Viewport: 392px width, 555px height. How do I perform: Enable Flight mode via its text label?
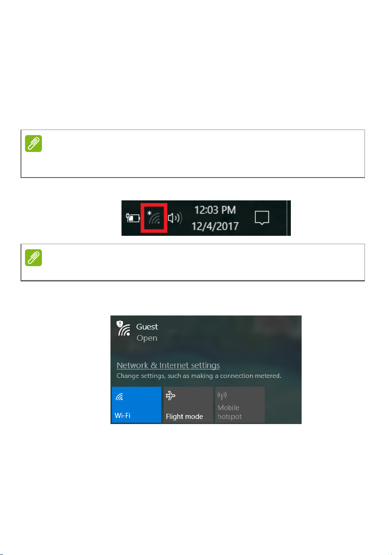coord(185,417)
